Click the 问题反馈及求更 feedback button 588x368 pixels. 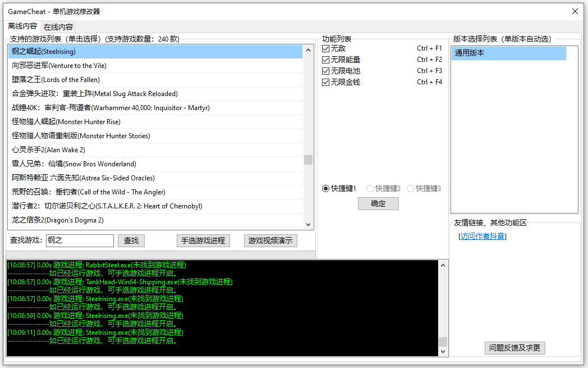click(514, 348)
